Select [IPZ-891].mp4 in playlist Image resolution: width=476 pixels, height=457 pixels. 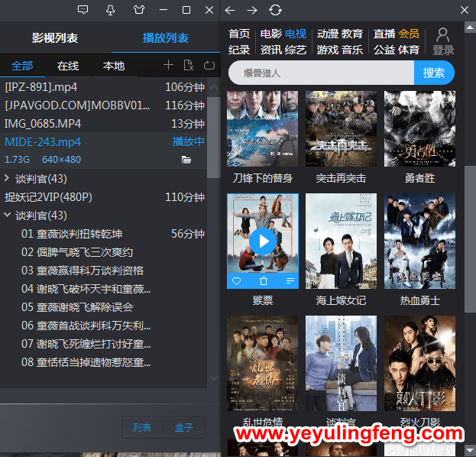103,87
